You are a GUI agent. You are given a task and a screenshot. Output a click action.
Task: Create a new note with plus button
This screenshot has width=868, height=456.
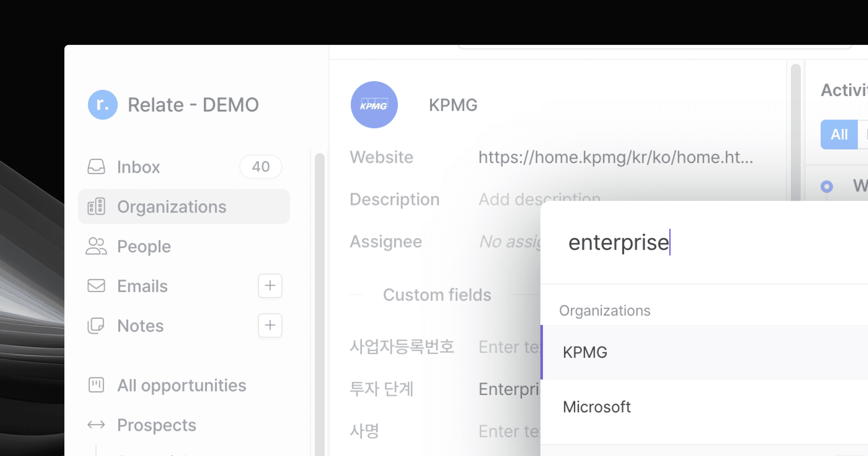(270, 325)
